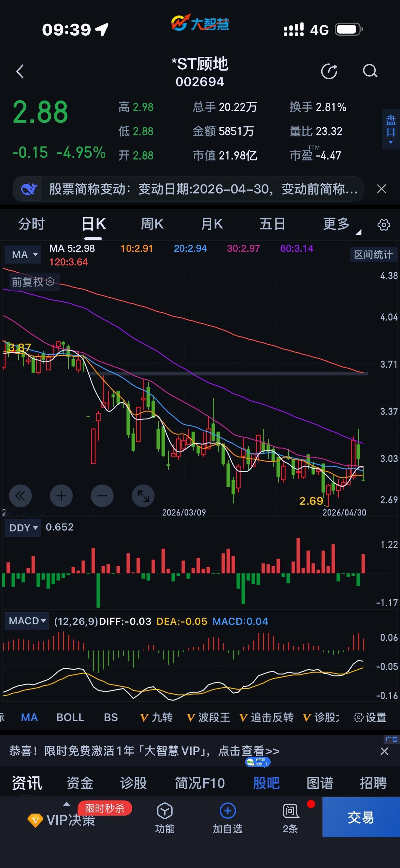This screenshot has height=868, width=400.
Task: Click the refresh share icon
Action: click(329, 71)
